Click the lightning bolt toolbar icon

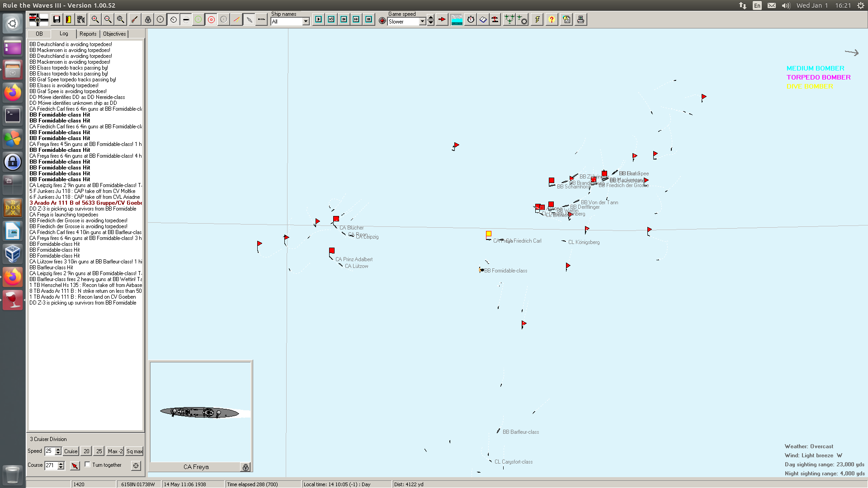coord(537,19)
